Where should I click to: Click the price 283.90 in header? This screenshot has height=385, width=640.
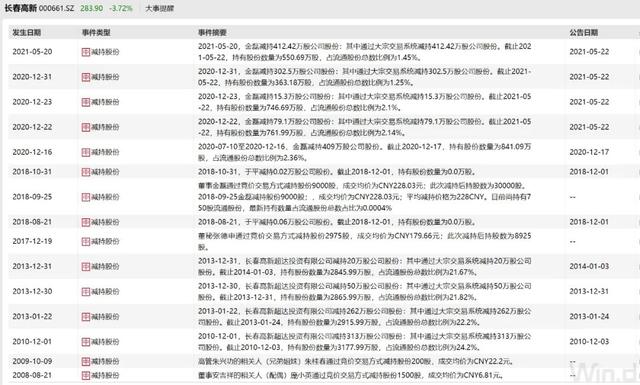pyautogui.click(x=91, y=8)
